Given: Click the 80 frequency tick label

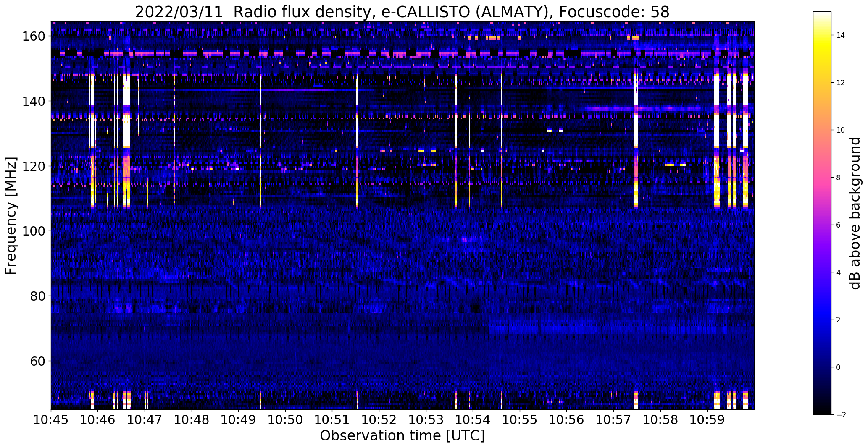Looking at the screenshot, I should (37, 296).
